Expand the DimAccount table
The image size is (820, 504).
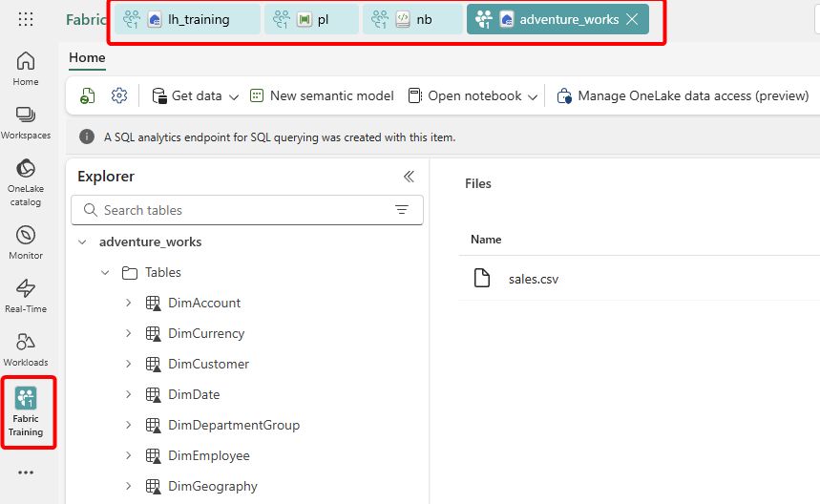tap(129, 303)
